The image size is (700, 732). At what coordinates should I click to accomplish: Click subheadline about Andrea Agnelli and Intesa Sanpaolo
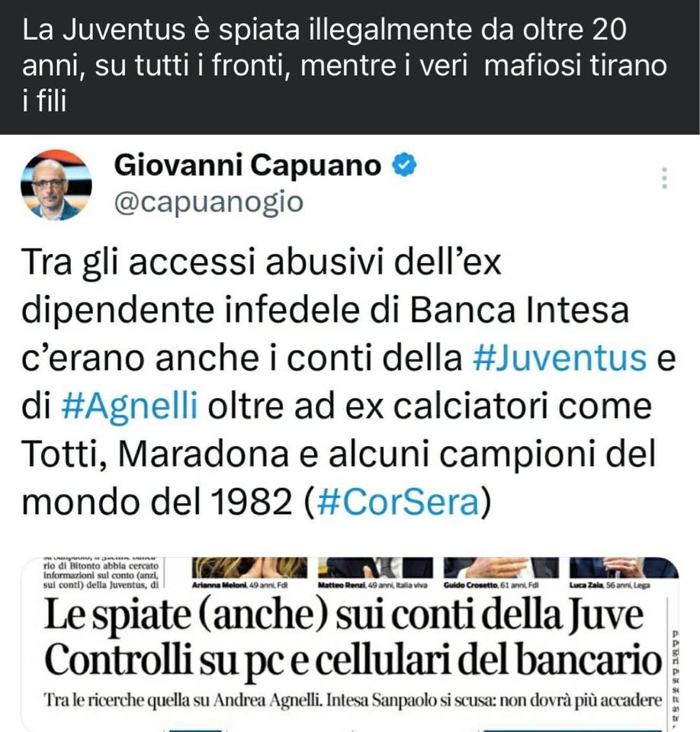pos(353,700)
